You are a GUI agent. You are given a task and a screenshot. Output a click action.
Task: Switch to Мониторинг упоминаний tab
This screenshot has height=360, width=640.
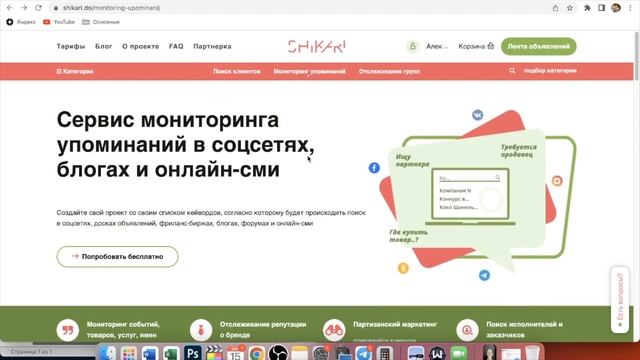tap(310, 71)
